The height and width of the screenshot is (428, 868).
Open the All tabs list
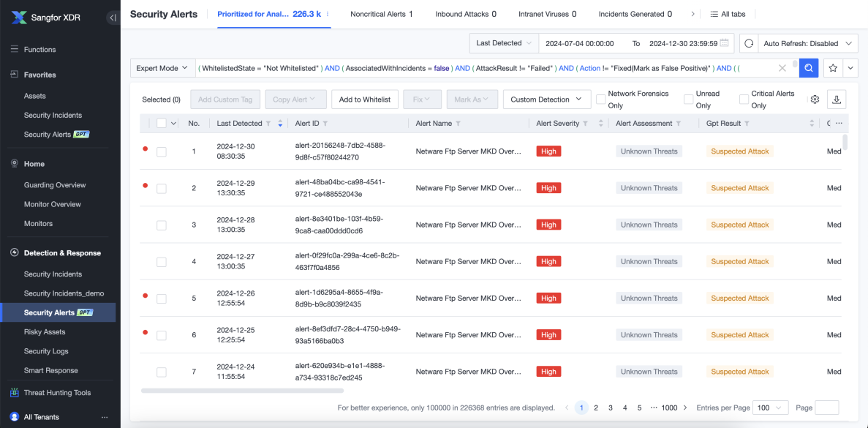(728, 15)
